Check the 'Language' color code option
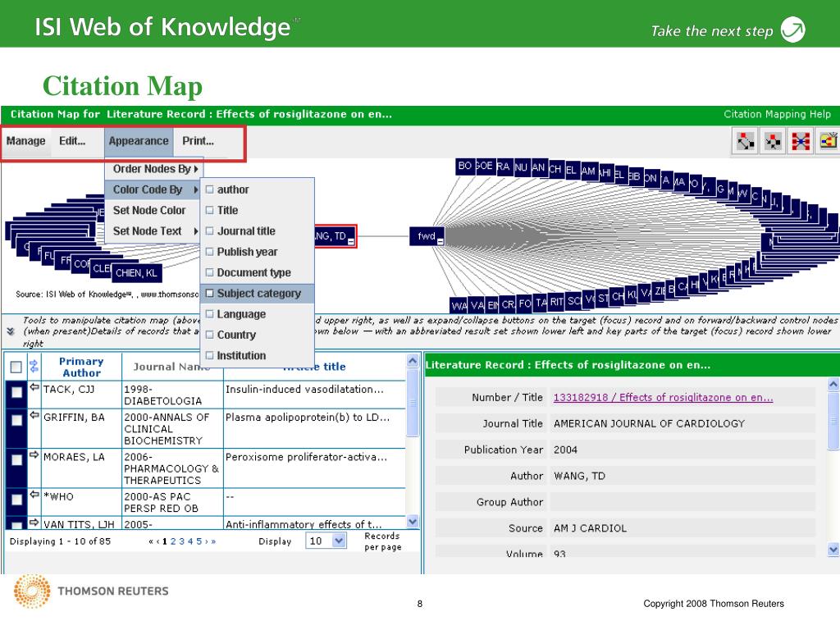Viewport: 840px width, 630px height. click(209, 314)
